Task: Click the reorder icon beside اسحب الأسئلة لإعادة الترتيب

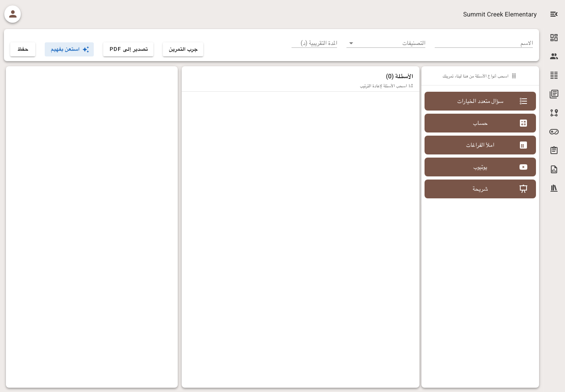Action: coord(411,86)
